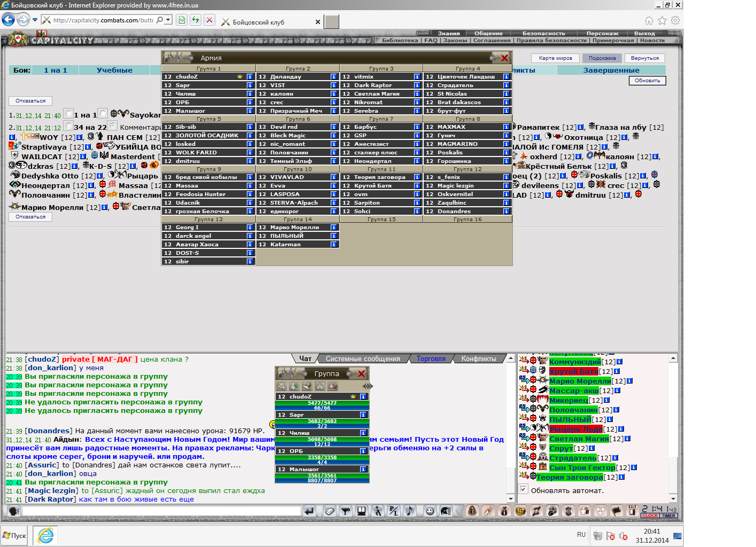
Task: Click the group members icon in Группа panel
Action: [x=320, y=386]
